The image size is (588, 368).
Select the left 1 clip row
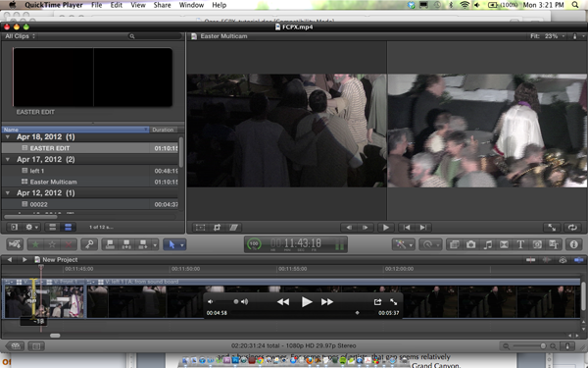91,171
